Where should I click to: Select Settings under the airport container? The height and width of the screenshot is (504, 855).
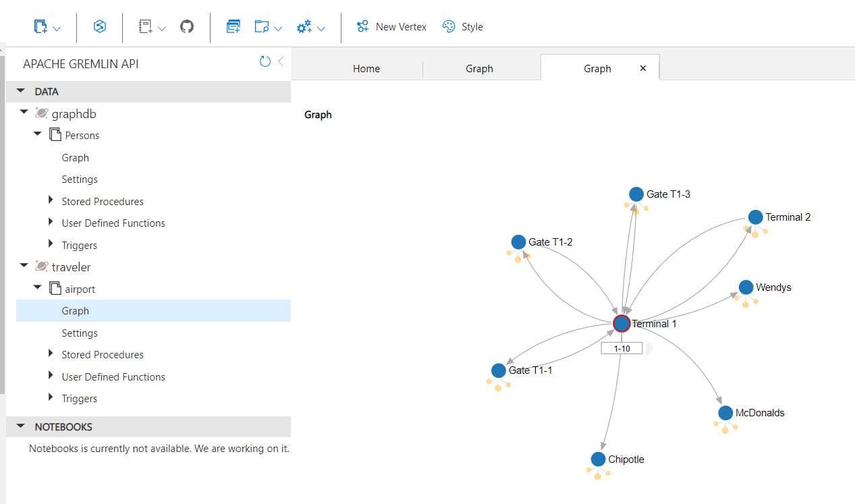(79, 333)
